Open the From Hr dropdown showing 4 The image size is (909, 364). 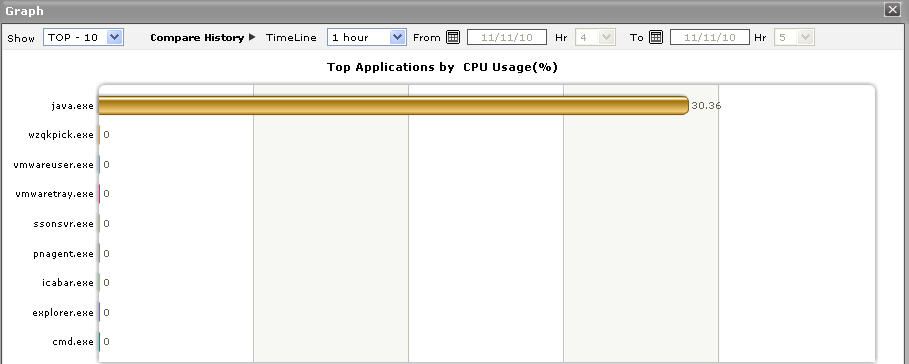[595, 38]
